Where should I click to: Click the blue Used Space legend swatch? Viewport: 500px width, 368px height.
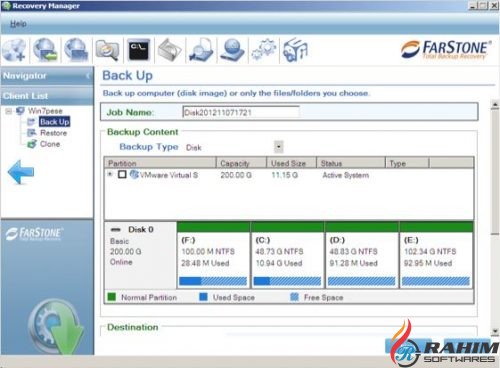coord(203,297)
